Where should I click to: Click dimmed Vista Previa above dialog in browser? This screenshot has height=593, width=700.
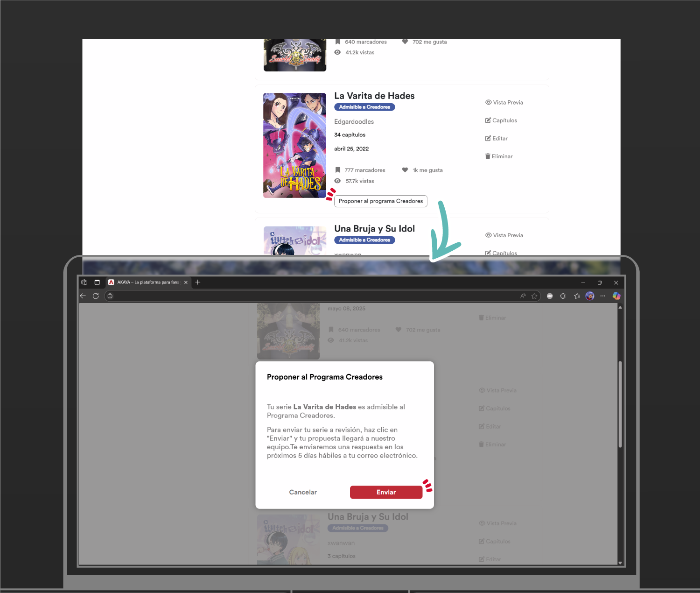497,390
